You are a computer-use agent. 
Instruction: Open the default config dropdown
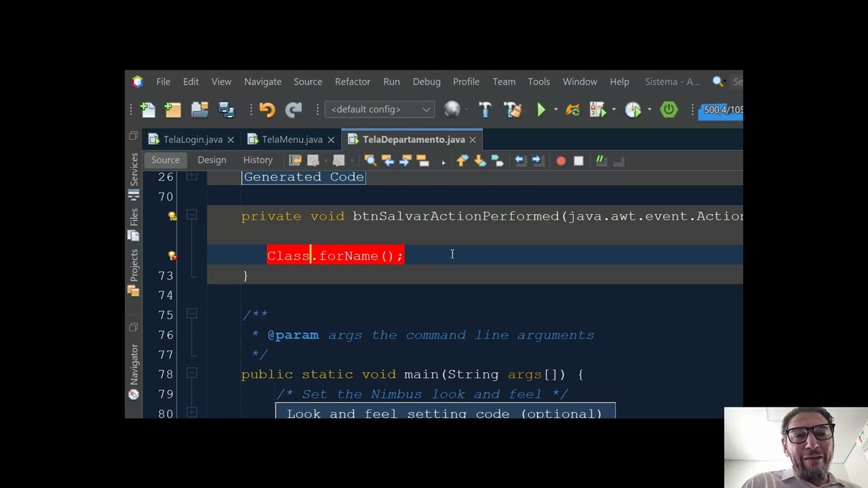[379, 109]
